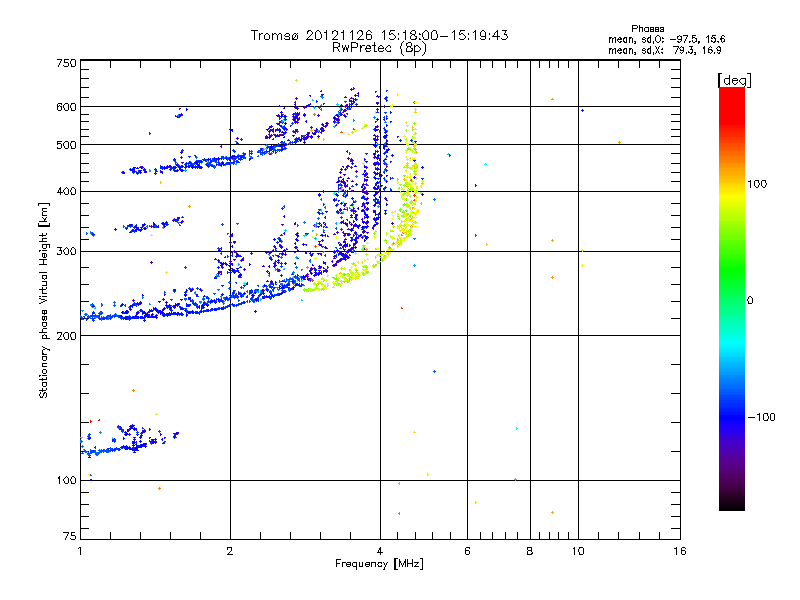Click the x-axis '16' tick label
800x600 pixels.
[x=680, y=551]
